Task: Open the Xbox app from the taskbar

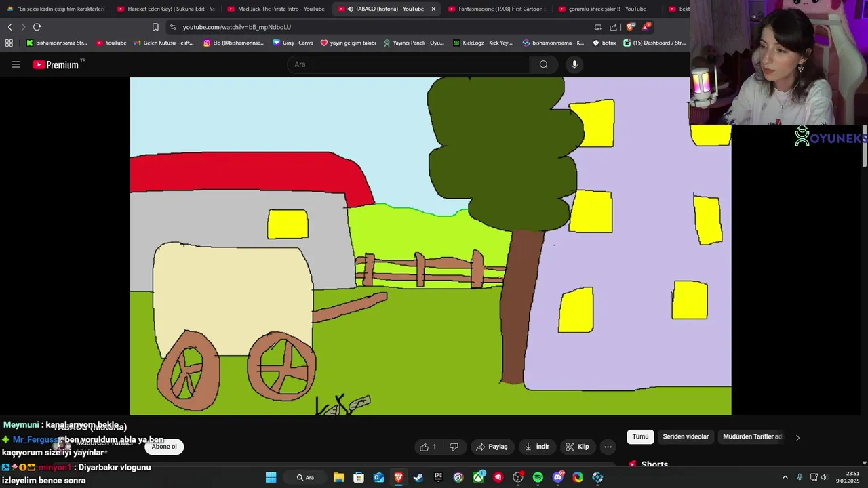Action: 478,477
